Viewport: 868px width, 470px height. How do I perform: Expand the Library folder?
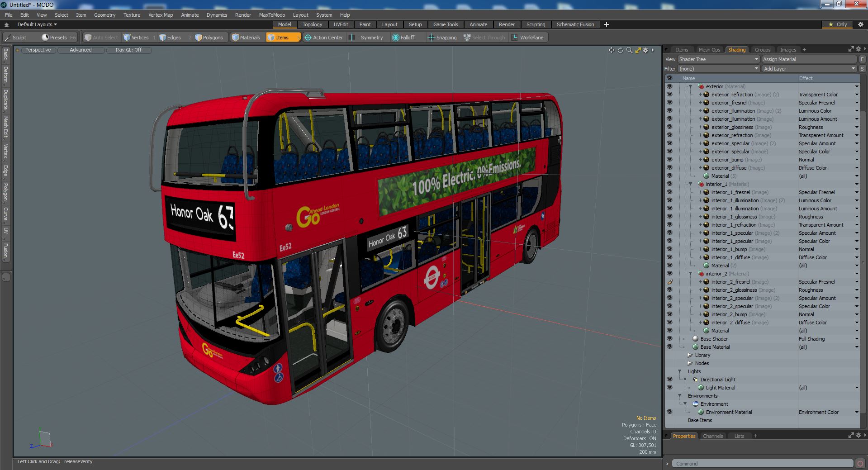(690, 355)
